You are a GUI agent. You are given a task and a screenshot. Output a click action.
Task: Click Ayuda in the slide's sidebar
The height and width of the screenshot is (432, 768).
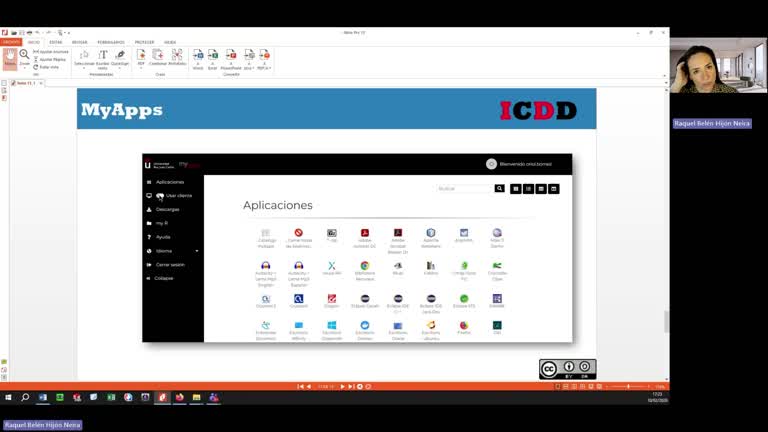[163, 237]
